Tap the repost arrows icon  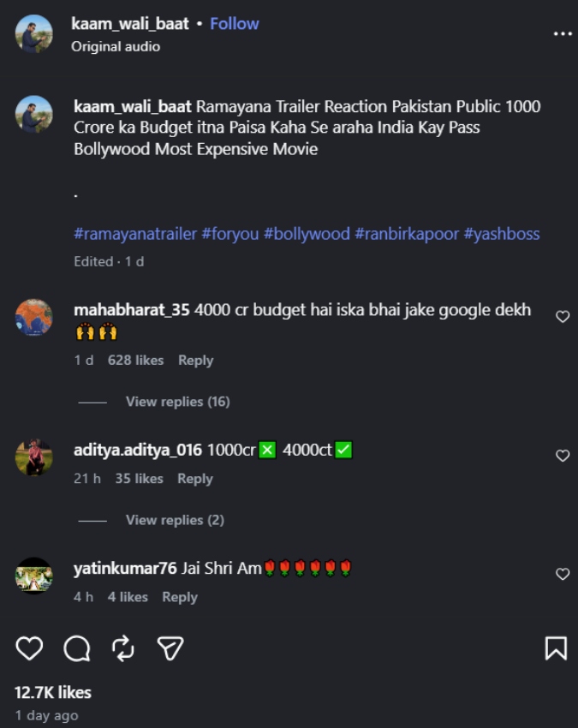(123, 648)
